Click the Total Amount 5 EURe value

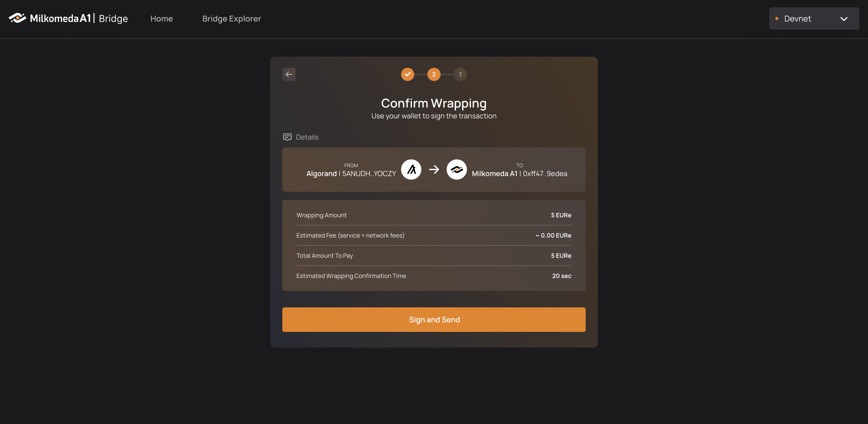[561, 256]
